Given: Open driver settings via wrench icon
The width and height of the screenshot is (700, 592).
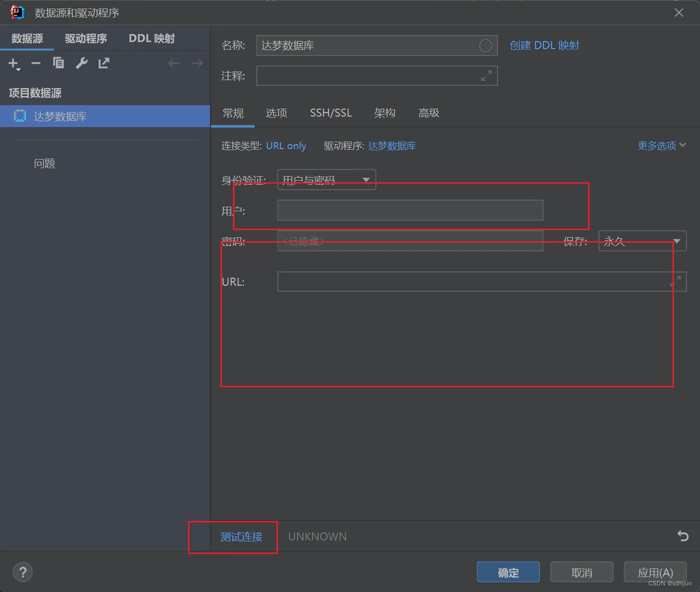Looking at the screenshot, I should click(81, 63).
